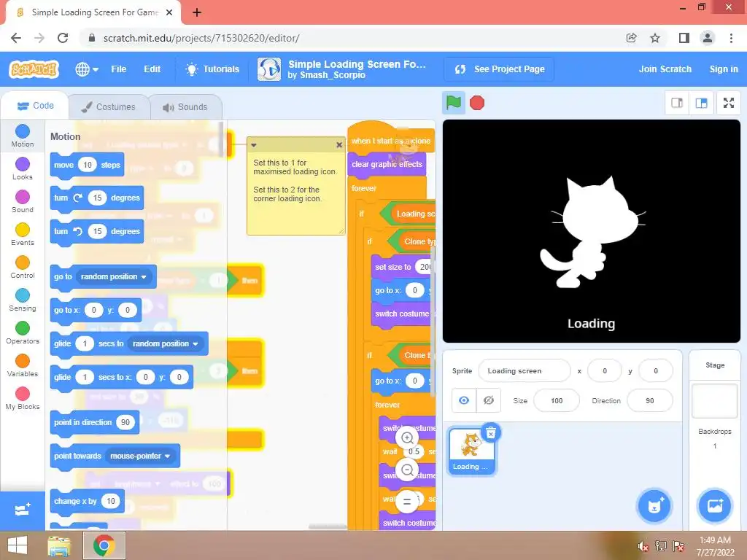The height and width of the screenshot is (560, 747).
Task: Bookmark this page with the star
Action: coord(655,38)
